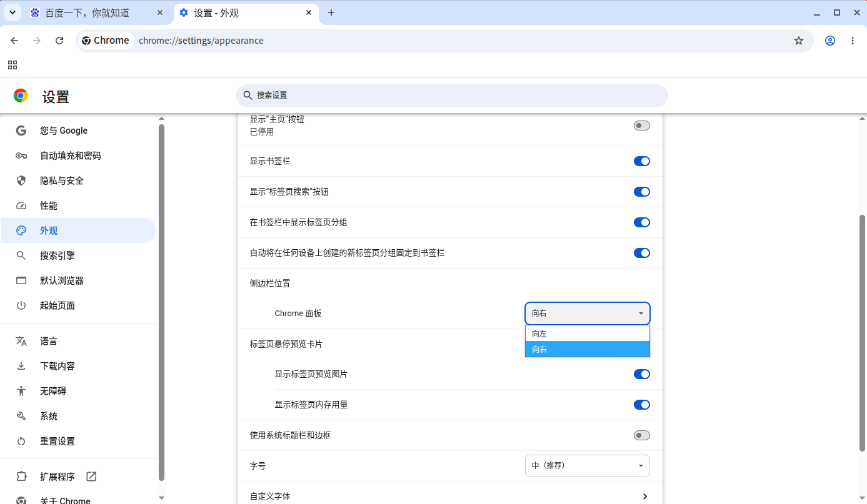The height and width of the screenshot is (504, 867).
Task: Click the key icon for 自动填充和密码
Action: coord(21,156)
